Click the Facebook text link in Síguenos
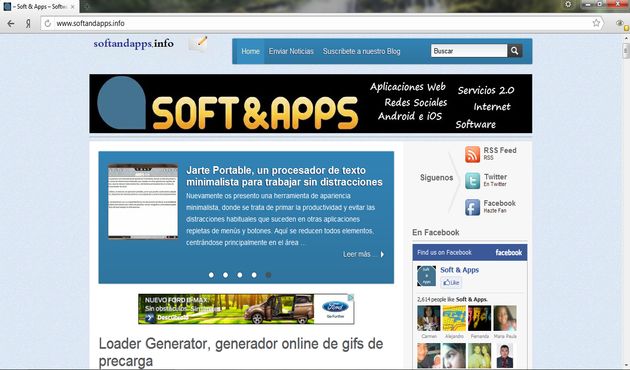 (x=499, y=203)
